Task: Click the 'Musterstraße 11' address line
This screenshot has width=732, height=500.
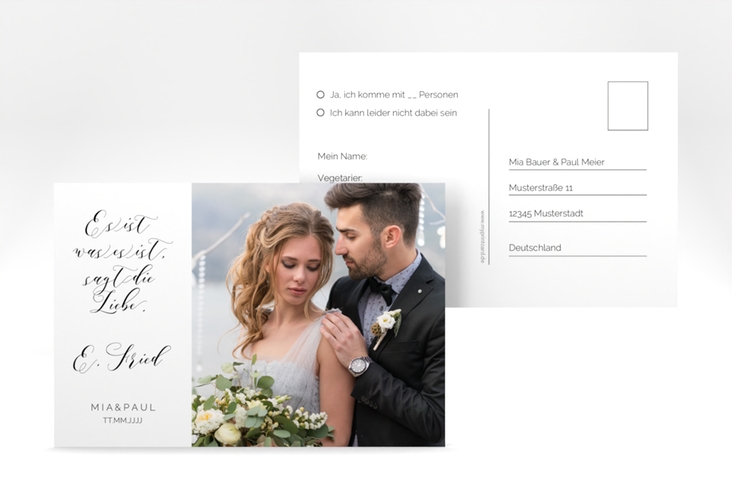Action: tap(541, 188)
